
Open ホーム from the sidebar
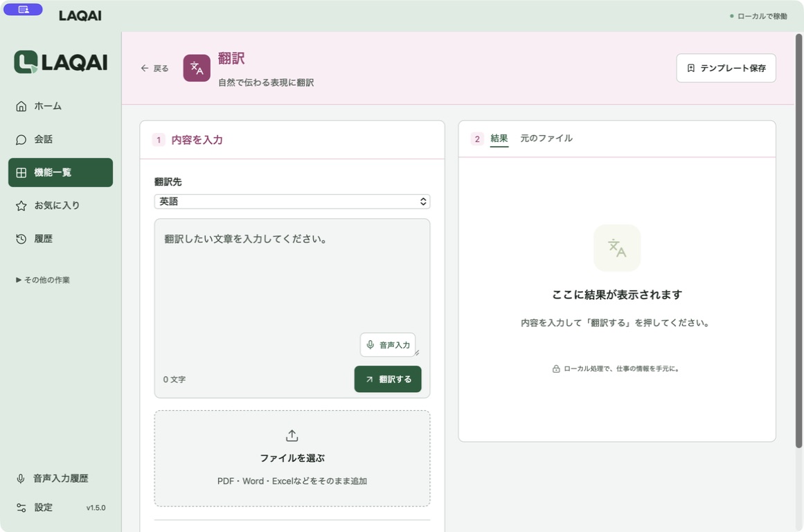pyautogui.click(x=60, y=106)
